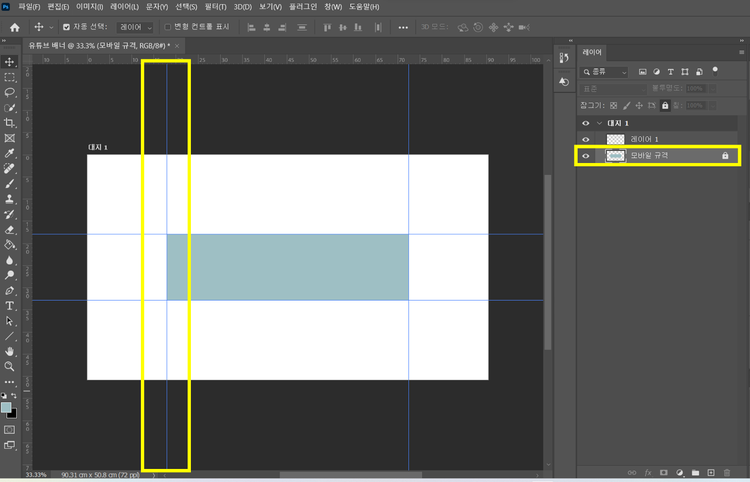
Task: Click the align right edges icon
Action: pos(282,28)
